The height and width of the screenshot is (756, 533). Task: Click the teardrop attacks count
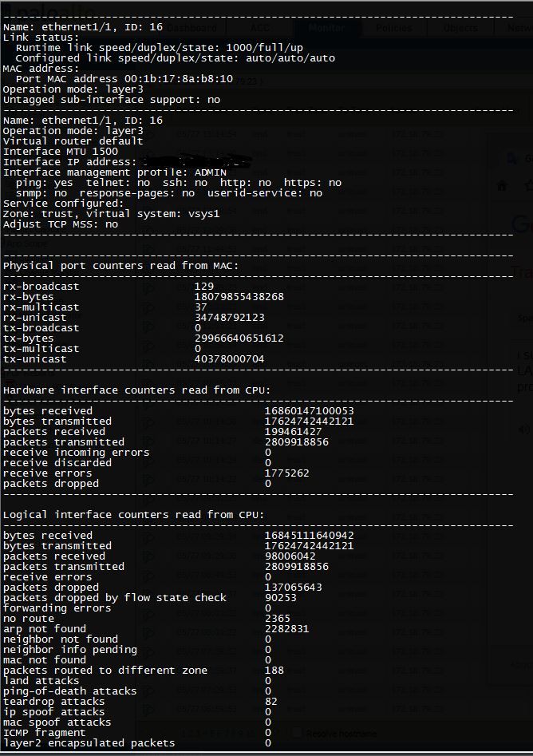(270, 702)
